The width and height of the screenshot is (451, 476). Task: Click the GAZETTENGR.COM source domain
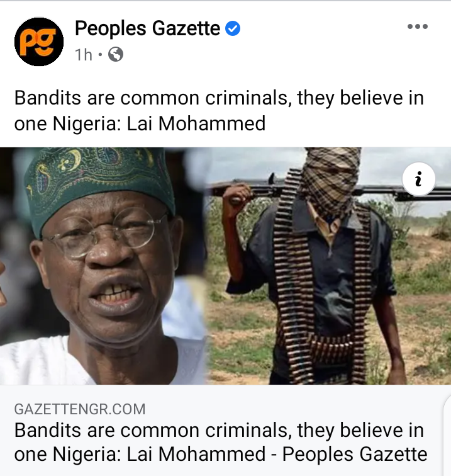tap(80, 409)
